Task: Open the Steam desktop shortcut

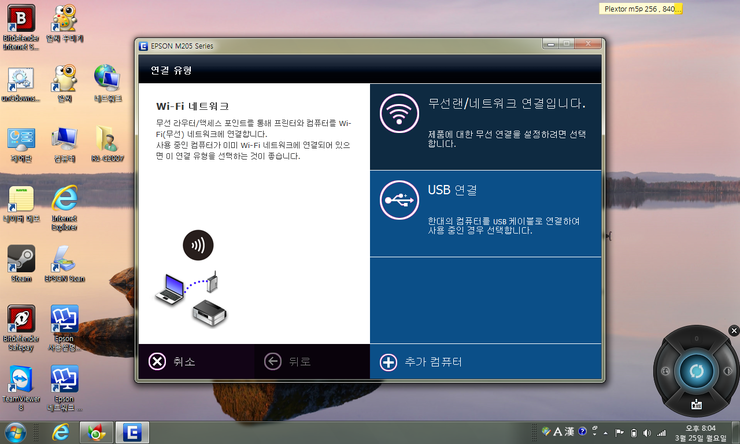Action: click(x=21, y=262)
